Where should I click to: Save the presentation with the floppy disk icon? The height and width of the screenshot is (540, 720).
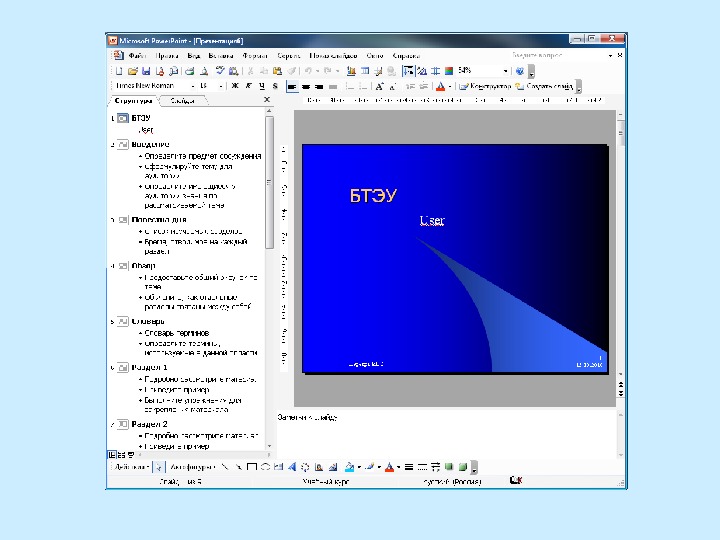146,71
